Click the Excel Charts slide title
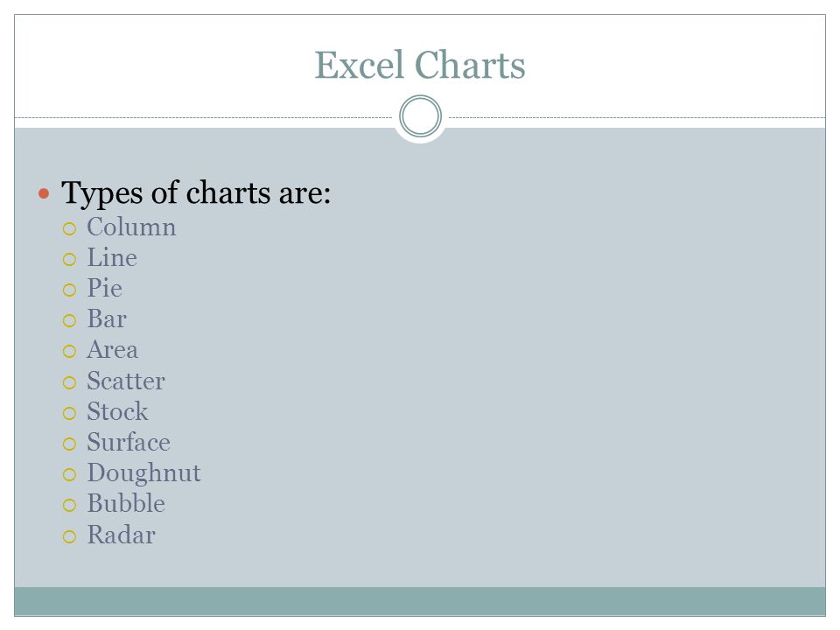Screen dimensions: 840x630 419,66
